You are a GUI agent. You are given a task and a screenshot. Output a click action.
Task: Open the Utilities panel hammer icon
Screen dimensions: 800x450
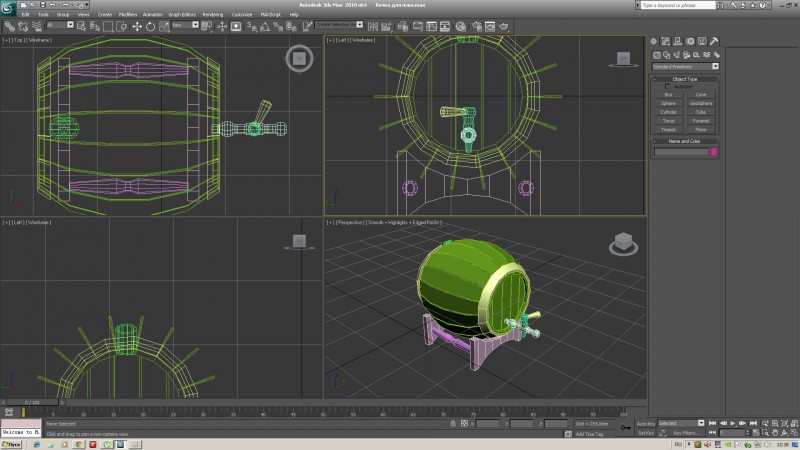(714, 41)
